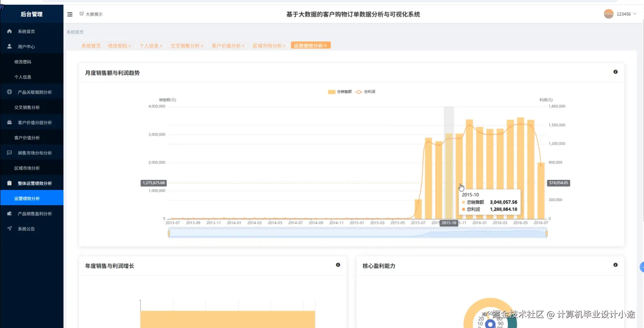Screen dimensions: 644x328
Task: Select 交叉销售分析 in the sidebar menu
Action: (32, 107)
